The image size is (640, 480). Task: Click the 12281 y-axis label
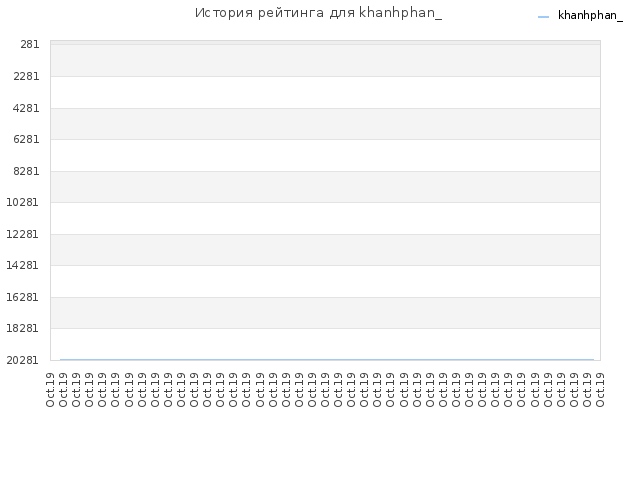pyautogui.click(x=22, y=234)
